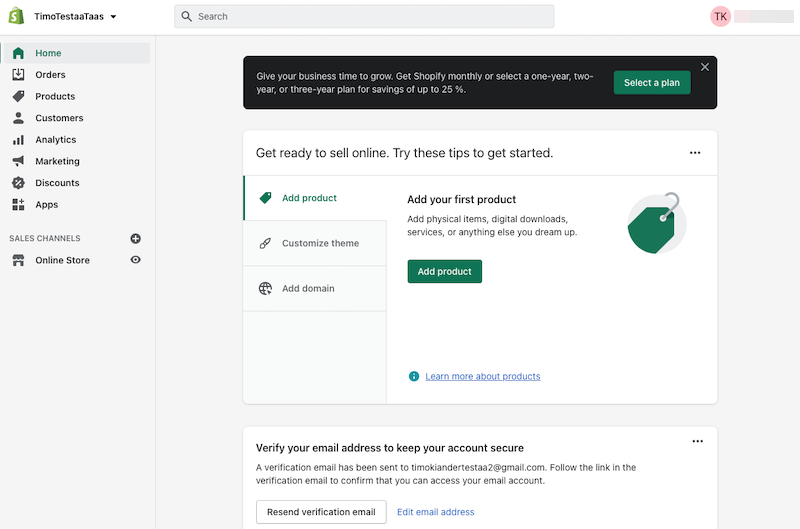
Task: Focus the Search input field
Action: click(364, 16)
